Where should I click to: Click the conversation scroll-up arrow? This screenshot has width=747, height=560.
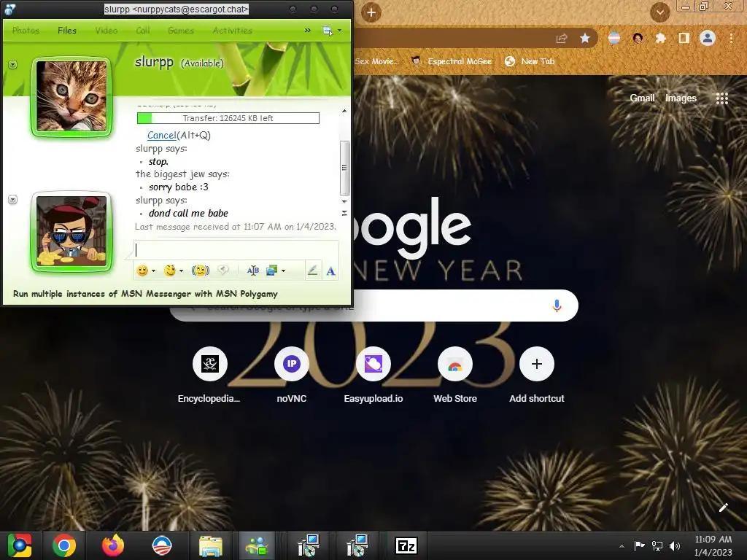(344, 111)
